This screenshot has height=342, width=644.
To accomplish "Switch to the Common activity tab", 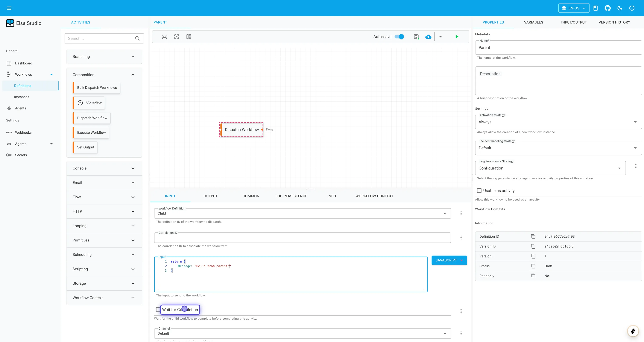I will pyautogui.click(x=251, y=196).
